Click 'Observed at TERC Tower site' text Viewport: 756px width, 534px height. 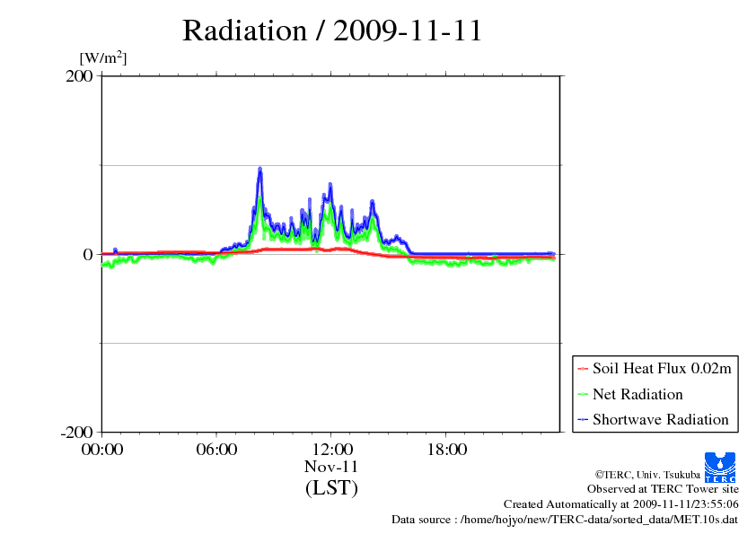(x=663, y=489)
